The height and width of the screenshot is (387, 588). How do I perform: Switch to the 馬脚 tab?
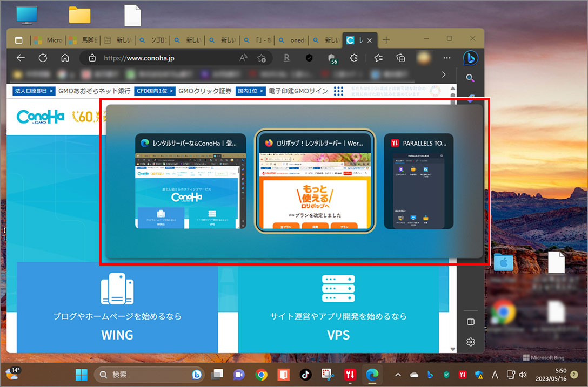(x=84, y=40)
